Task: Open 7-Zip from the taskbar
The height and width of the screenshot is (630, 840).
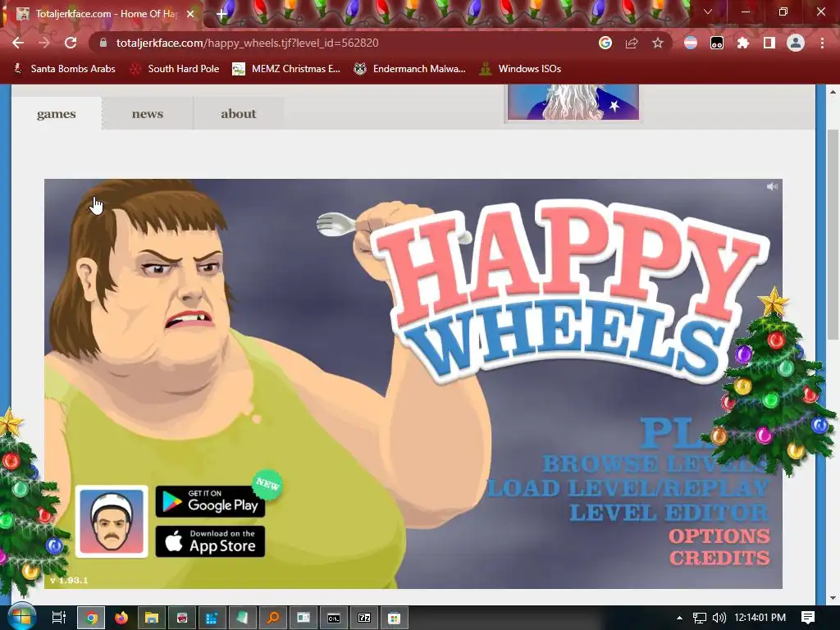Action: pos(363,619)
